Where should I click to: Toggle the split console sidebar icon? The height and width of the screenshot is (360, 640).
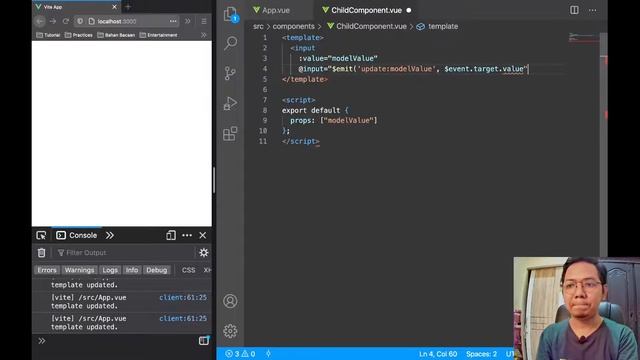coord(204,340)
